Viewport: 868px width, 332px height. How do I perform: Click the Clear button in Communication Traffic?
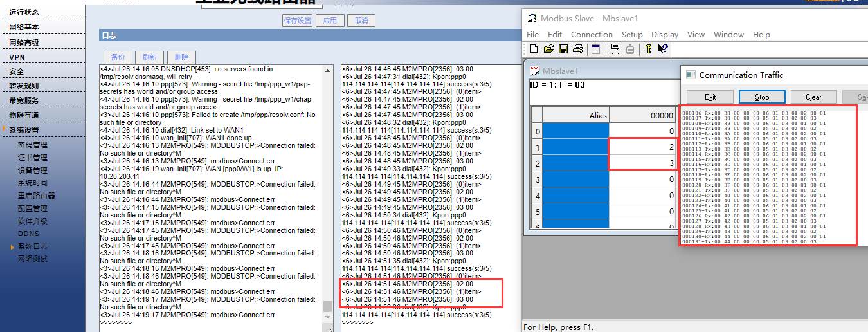pyautogui.click(x=813, y=97)
